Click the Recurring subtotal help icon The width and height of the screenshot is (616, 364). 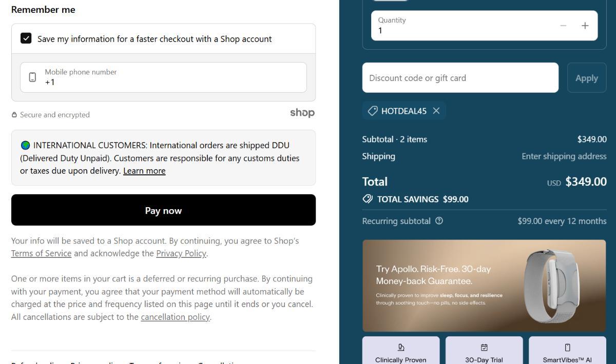(x=439, y=221)
